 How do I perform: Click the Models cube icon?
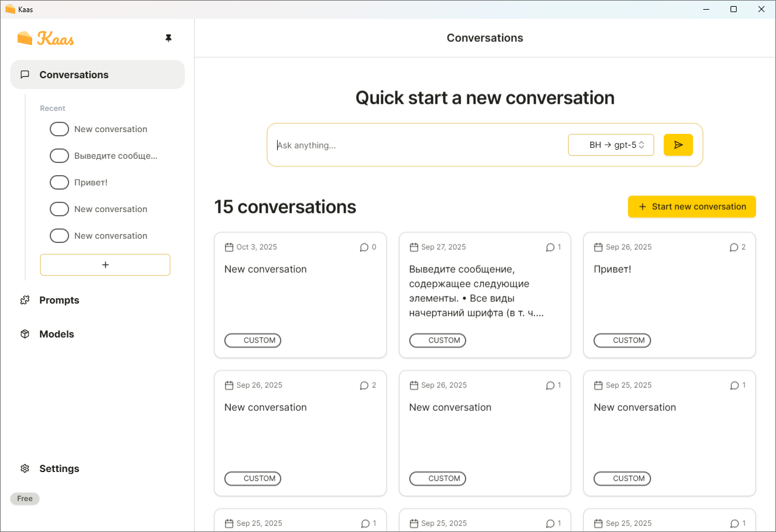coord(25,334)
